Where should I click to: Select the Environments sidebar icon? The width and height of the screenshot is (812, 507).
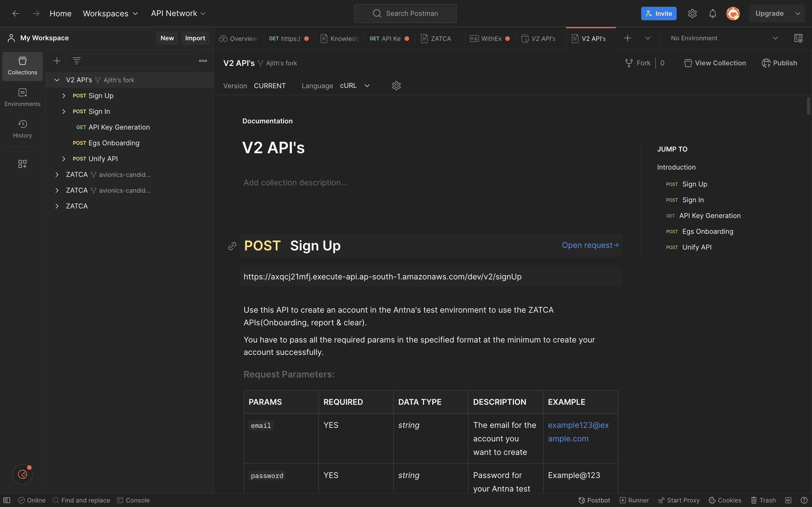click(x=22, y=97)
